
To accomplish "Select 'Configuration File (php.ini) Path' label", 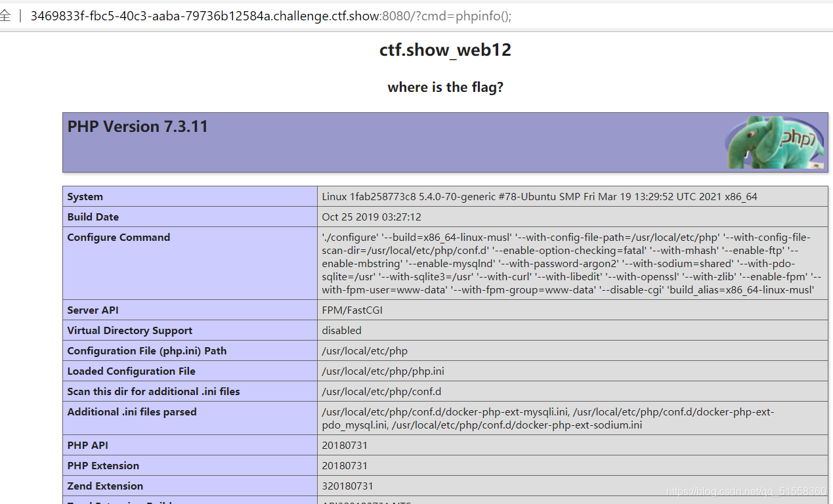I will point(147,351).
